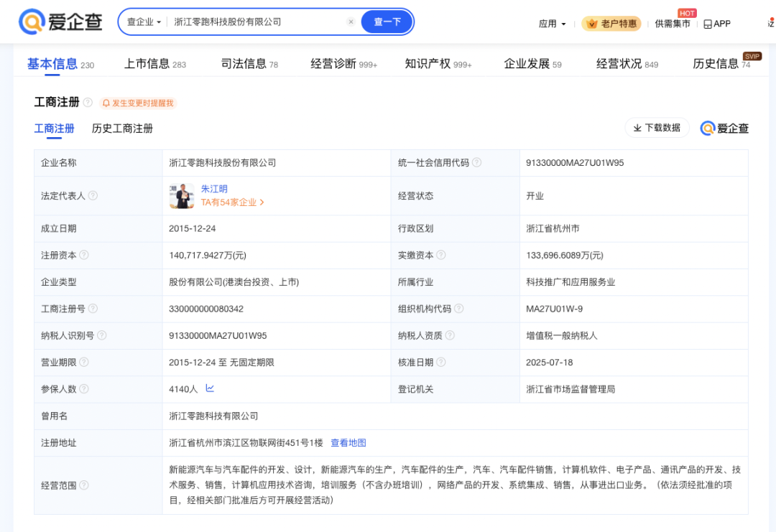Viewport: 776px width, 532px height.
Task: Select the former name 浙江零跑科技有限公司
Action: [x=213, y=416]
